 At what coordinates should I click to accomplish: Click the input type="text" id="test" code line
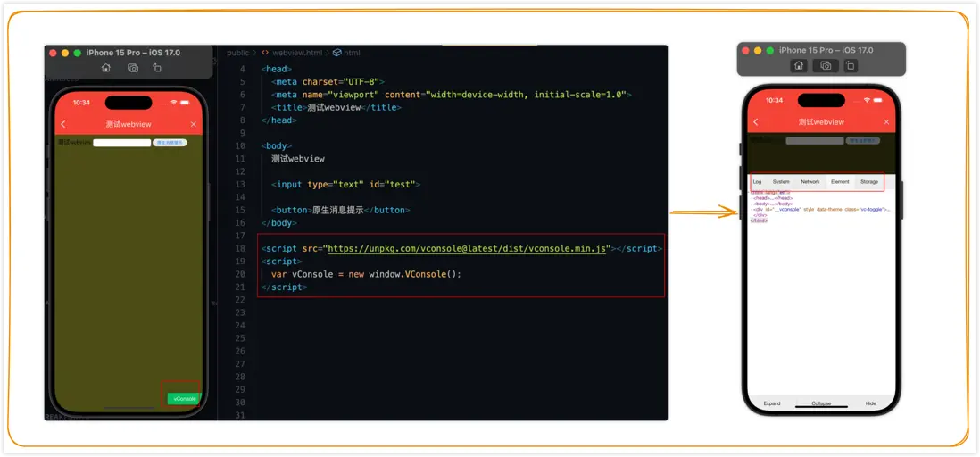click(x=346, y=185)
